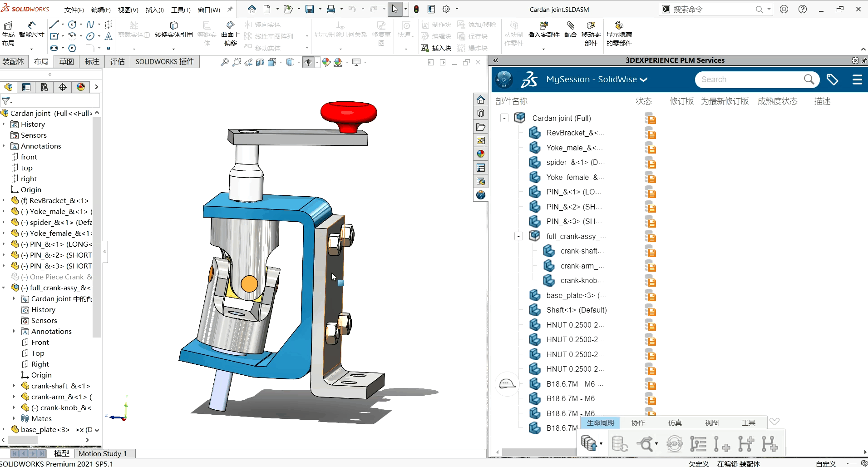Screen dimensions: 868x467
Task: Pin the menu bar with pushpin
Action: [230, 9]
